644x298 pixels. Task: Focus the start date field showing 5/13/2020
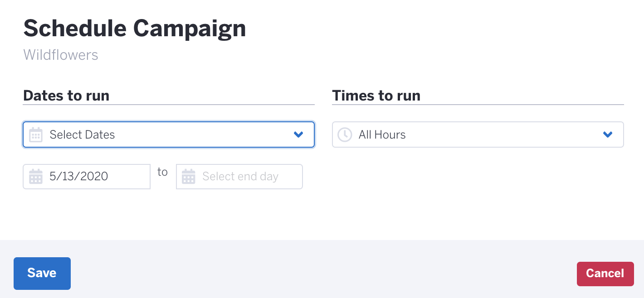click(x=87, y=177)
